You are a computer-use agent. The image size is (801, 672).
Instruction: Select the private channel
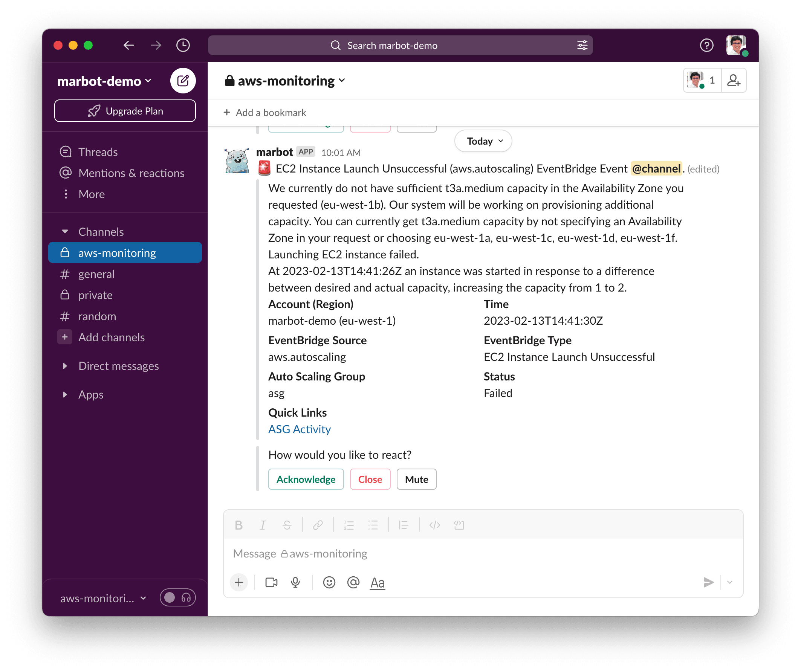(125, 295)
